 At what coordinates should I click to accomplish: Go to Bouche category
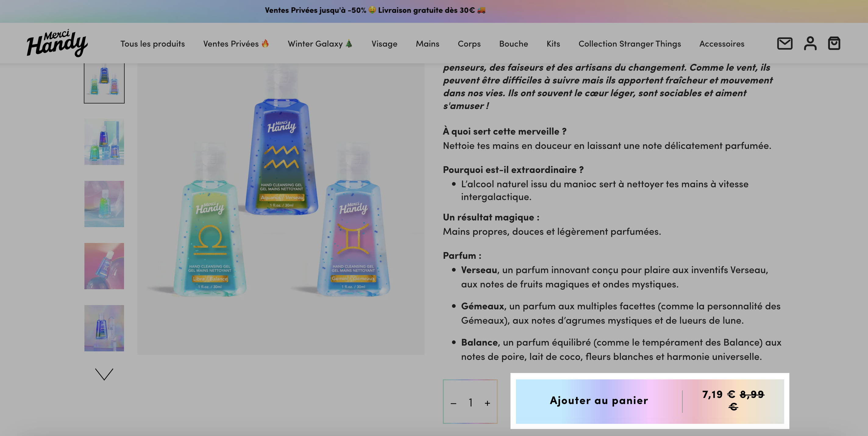tap(514, 44)
